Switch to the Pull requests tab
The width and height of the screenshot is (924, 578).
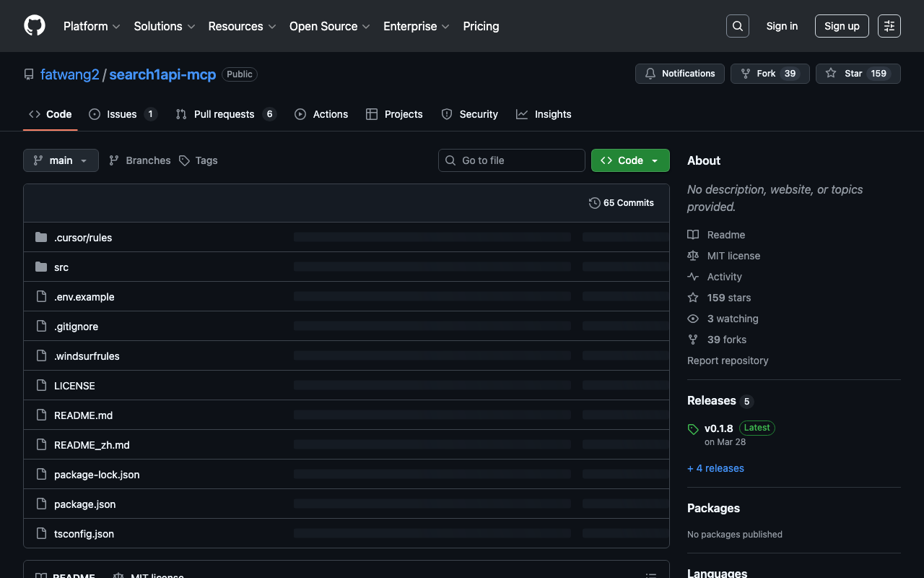[x=225, y=114]
